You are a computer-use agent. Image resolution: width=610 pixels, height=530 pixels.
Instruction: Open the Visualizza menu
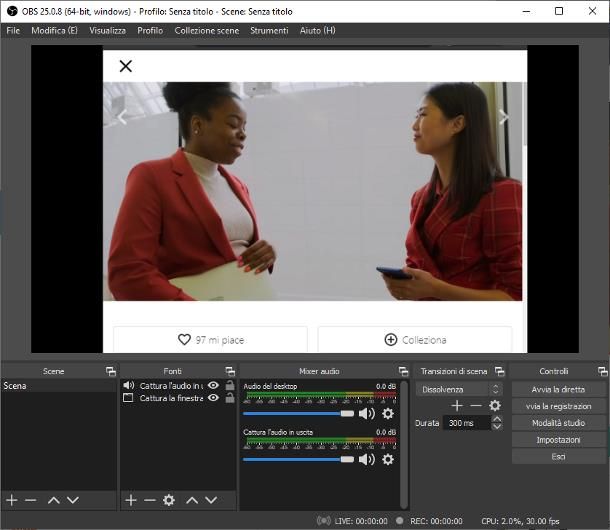[x=107, y=30]
